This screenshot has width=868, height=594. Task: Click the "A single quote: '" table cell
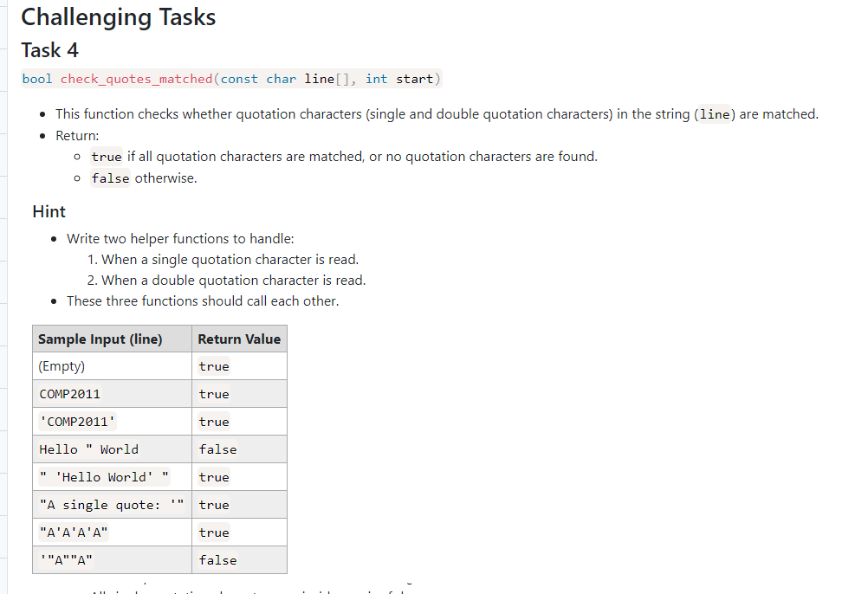coord(112,505)
